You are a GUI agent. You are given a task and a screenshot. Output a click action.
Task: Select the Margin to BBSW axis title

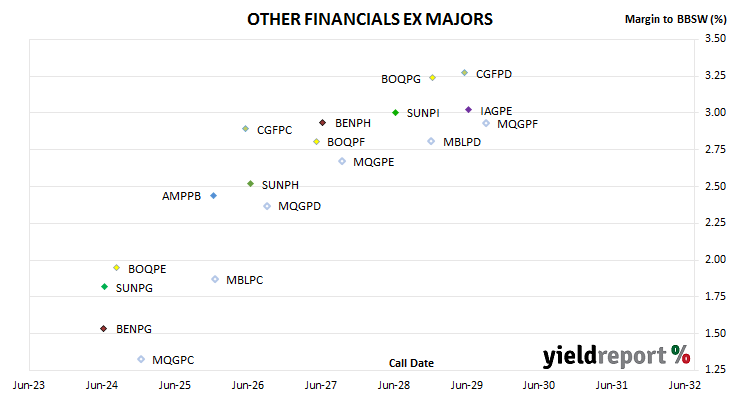click(675, 19)
